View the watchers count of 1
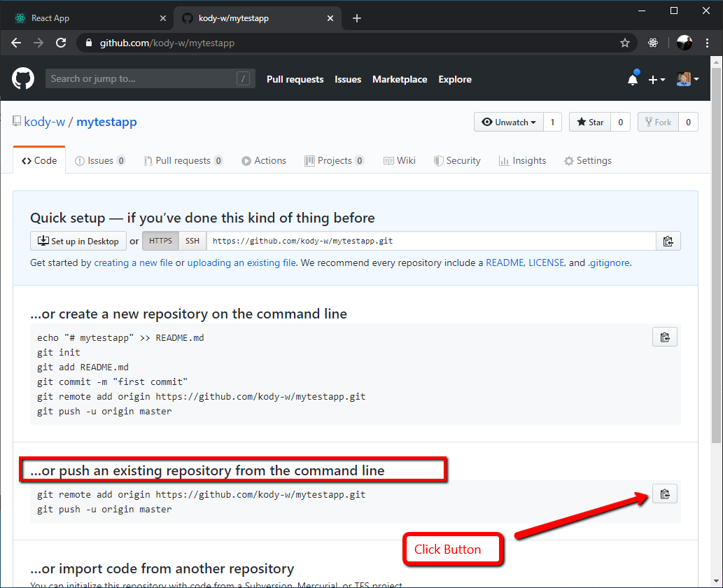The width and height of the screenshot is (723, 588). [x=552, y=122]
